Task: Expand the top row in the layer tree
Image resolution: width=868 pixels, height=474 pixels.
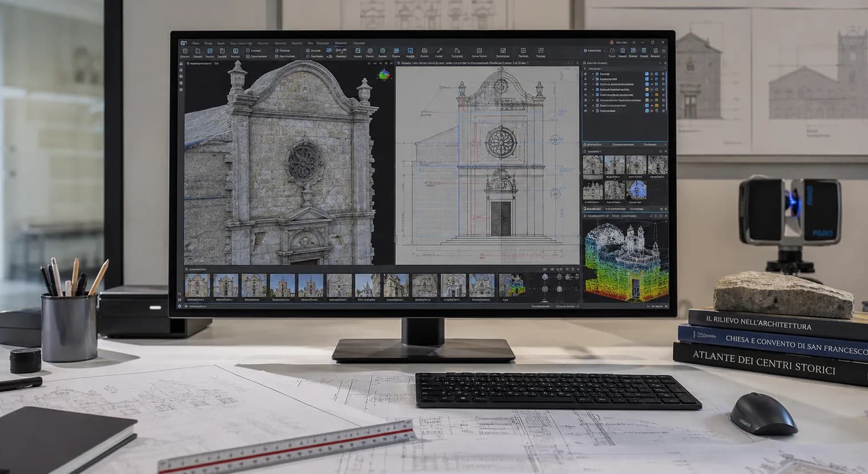Action: pos(593,74)
